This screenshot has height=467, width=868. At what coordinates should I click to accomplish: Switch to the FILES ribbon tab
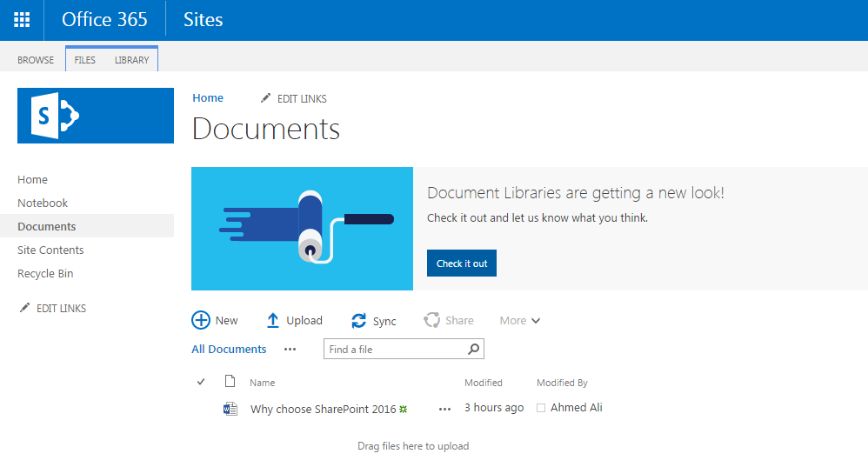click(x=84, y=60)
